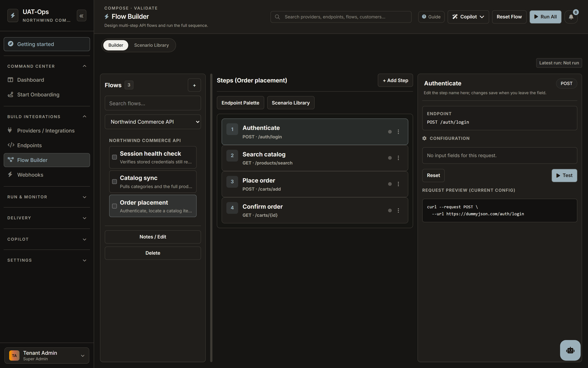The image size is (588, 368).
Task: Click the Reset Flow button
Action: click(x=509, y=17)
